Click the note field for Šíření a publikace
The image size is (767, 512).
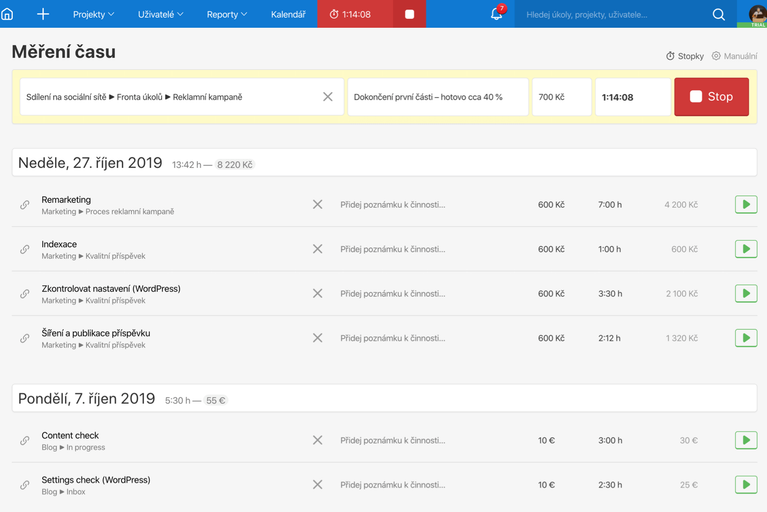point(392,338)
